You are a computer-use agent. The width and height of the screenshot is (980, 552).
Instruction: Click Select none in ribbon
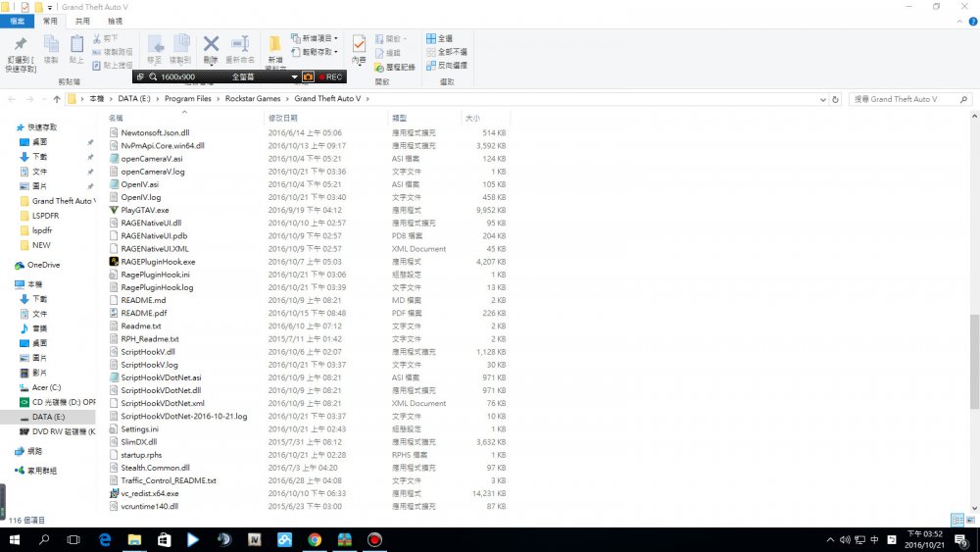coord(446,52)
